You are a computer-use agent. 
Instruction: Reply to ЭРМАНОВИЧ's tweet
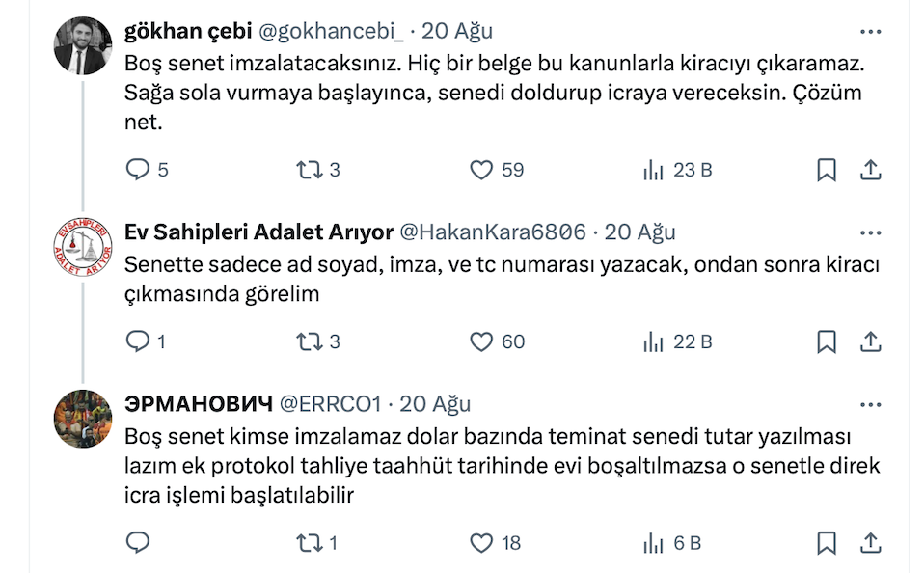point(139,542)
